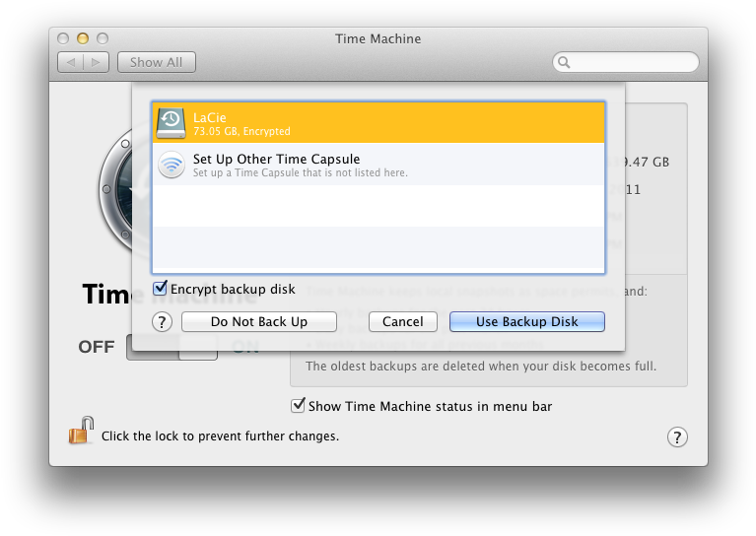Image resolution: width=756 pixels, height=536 pixels.
Task: Select the LaCie disk drive icon
Action: pyautogui.click(x=172, y=123)
